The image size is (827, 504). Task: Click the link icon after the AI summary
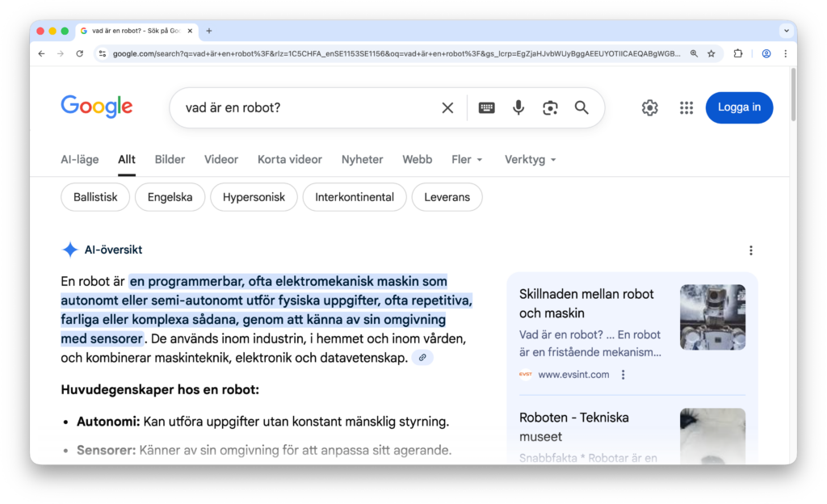(422, 357)
